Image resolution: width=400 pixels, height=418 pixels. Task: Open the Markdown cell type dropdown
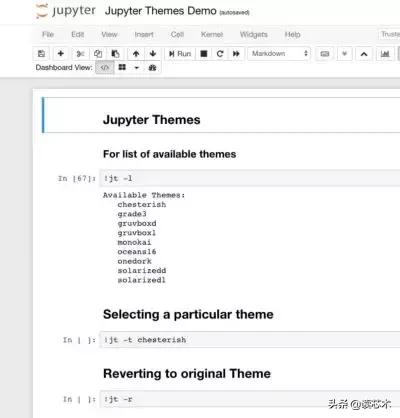coord(279,54)
